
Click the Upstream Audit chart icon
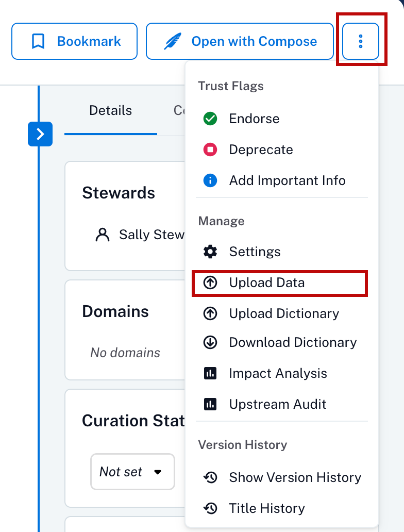(210, 405)
